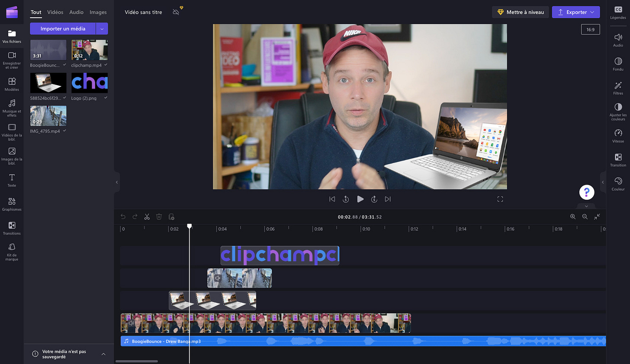630x364 pixels.
Task: Collapse the help widget chevron below question mark
Action: click(587, 206)
